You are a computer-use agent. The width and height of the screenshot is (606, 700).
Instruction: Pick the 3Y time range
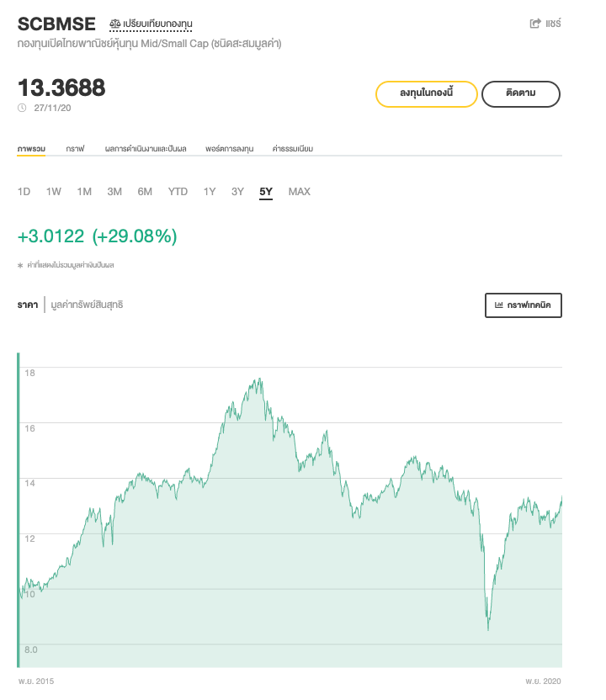point(237,192)
